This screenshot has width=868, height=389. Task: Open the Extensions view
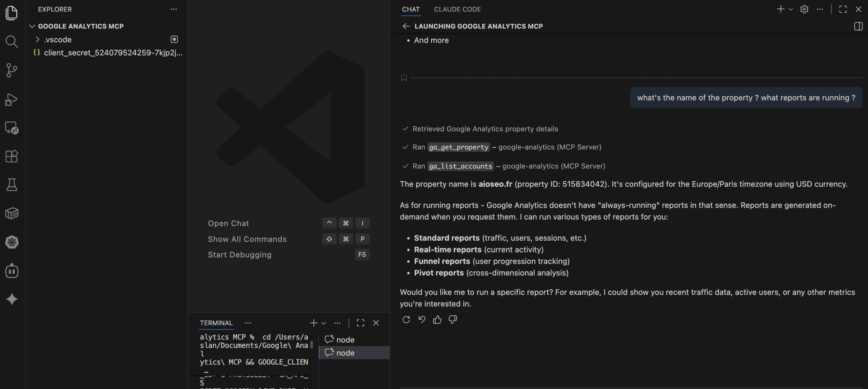(12, 156)
